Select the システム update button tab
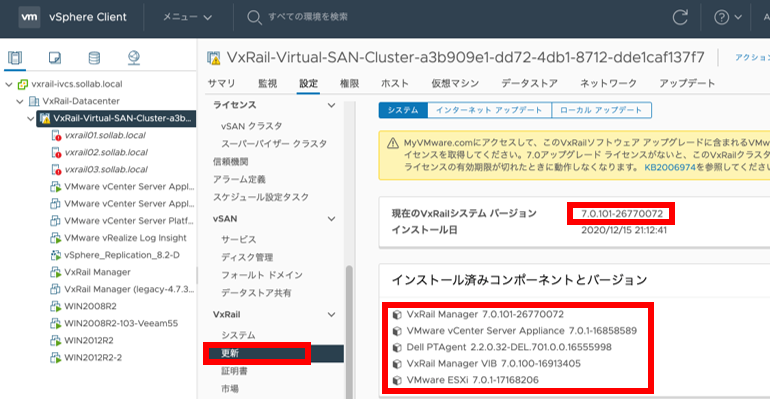770x399 pixels. 403,110
